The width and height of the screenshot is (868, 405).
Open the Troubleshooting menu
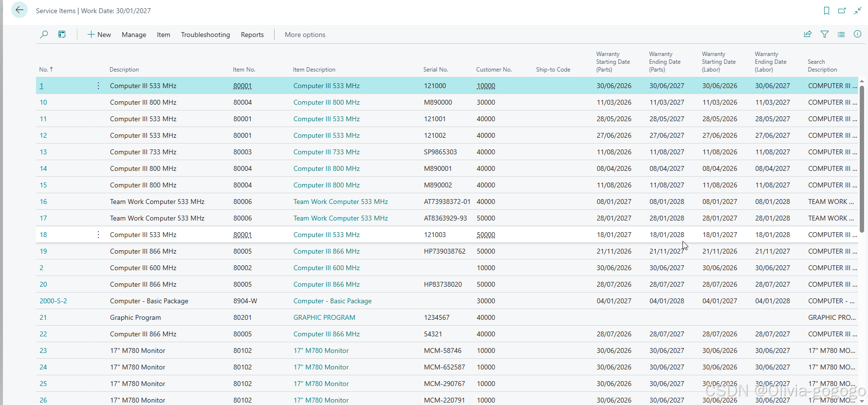point(205,35)
